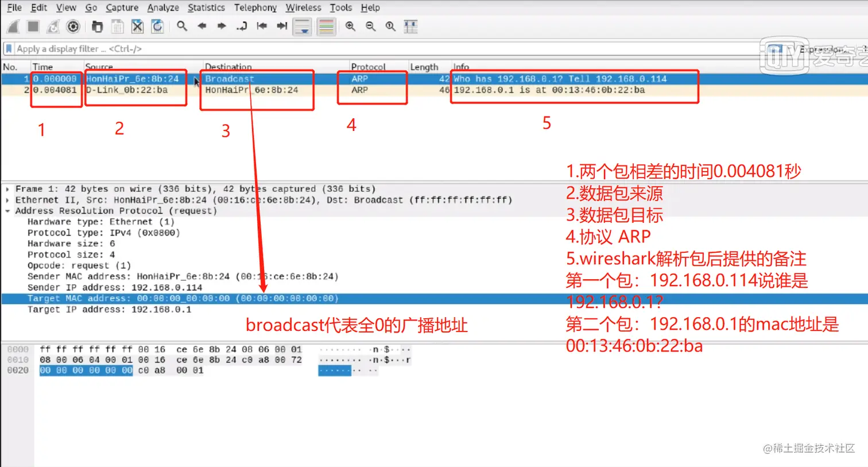The width and height of the screenshot is (868, 467).
Task: Expand the Frame 1 tree node
Action: coord(7,189)
